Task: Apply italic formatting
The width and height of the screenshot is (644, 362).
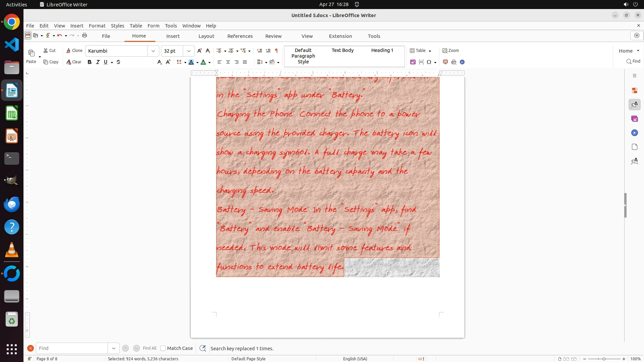Action: pos(98,62)
